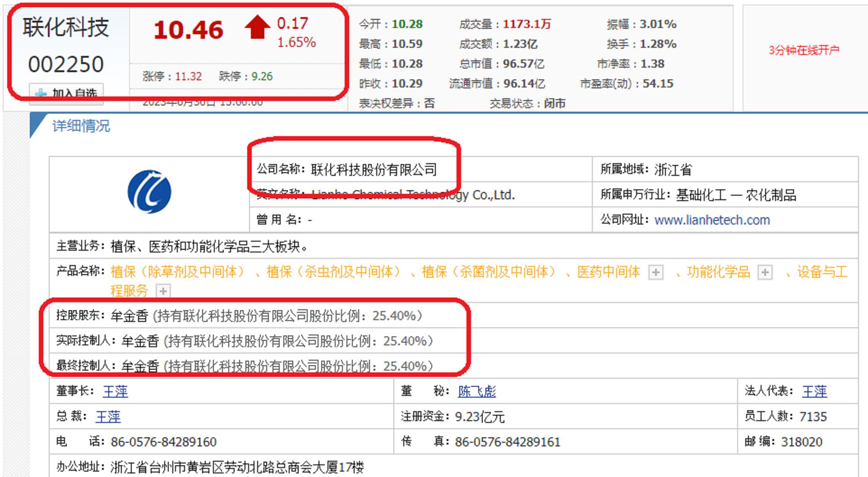Open 陈飞彪 board secretary link
Viewport: 868px width, 477px height.
click(477, 391)
